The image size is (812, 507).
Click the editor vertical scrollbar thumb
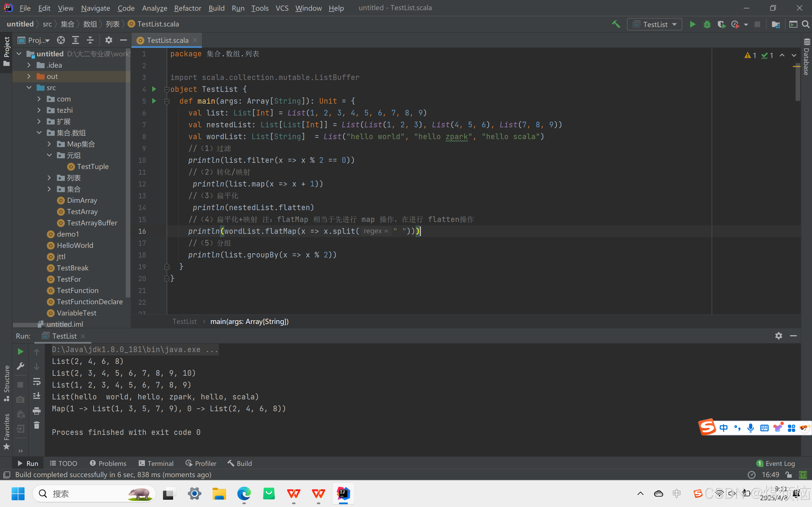pyautogui.click(x=798, y=82)
